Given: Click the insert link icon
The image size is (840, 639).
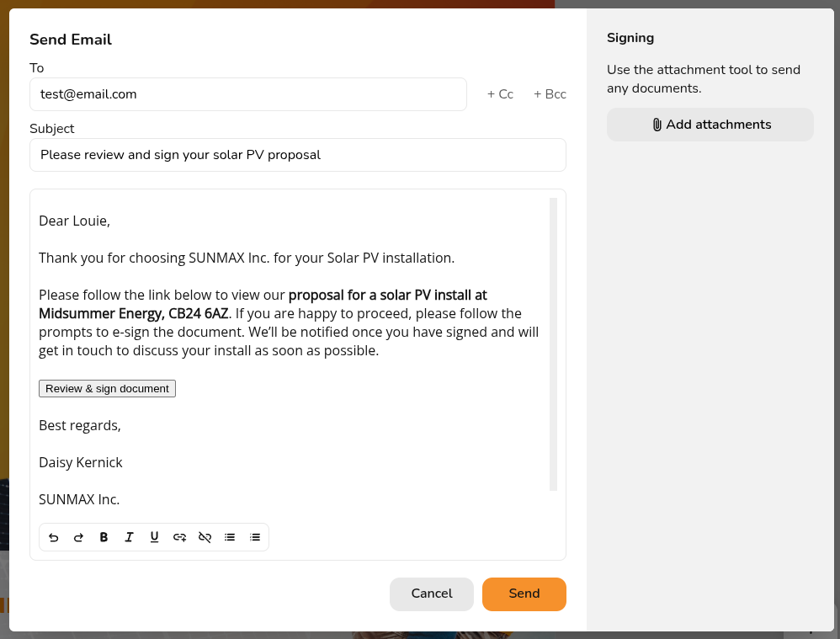Looking at the screenshot, I should coord(179,537).
